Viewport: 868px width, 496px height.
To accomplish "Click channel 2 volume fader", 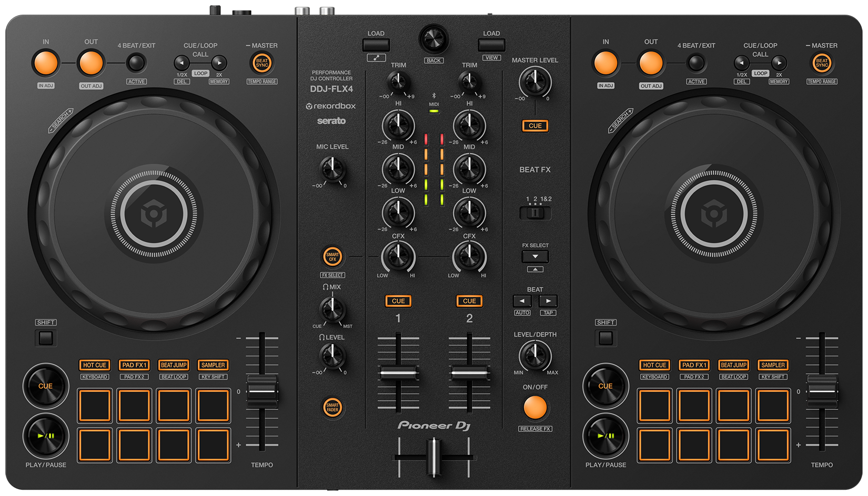I will pyautogui.click(x=469, y=373).
